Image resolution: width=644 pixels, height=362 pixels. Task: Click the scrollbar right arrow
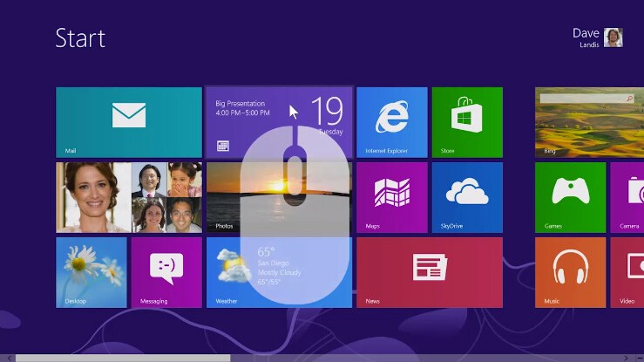(x=626, y=359)
